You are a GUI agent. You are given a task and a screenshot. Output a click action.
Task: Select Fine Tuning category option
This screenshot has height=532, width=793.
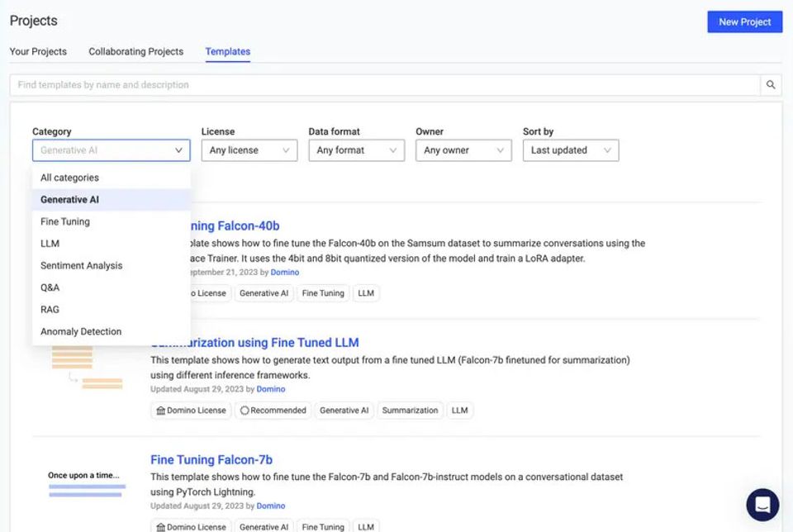[112, 221]
